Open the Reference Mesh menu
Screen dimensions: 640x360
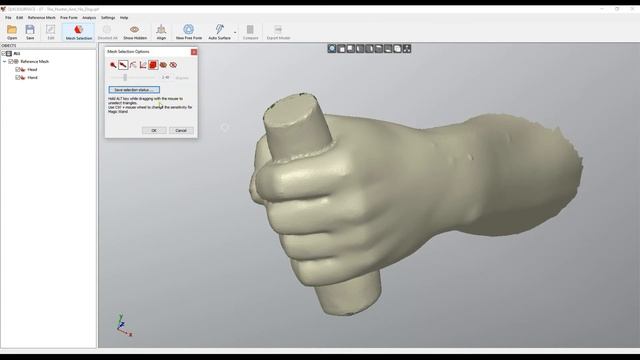(x=42, y=18)
